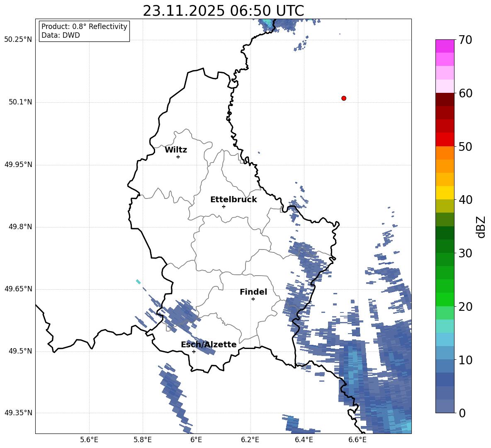Viewport: 491px width, 448px height.
Task: Click the cross marker below Wiltz
Action: 178,157
